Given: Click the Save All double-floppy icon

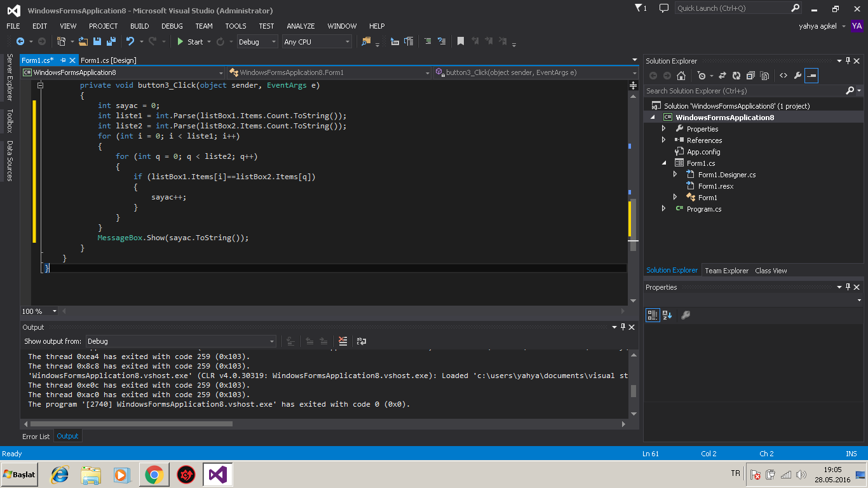Looking at the screenshot, I should coord(111,41).
